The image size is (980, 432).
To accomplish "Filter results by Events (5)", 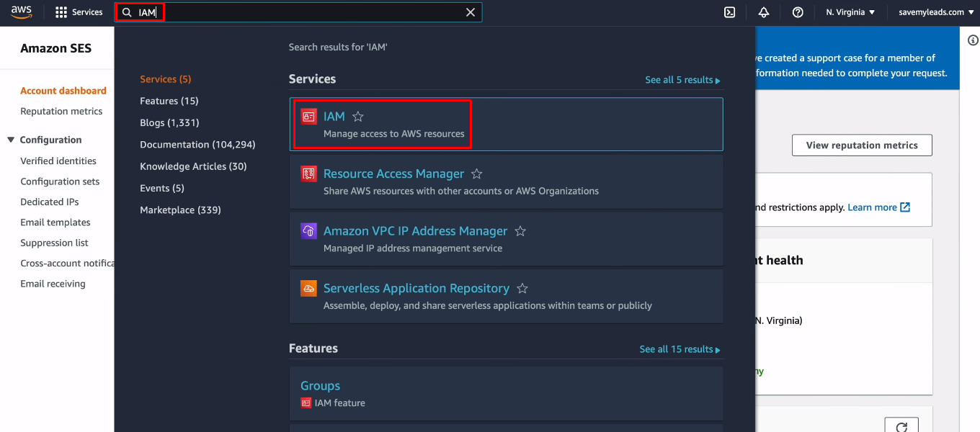I will click(x=162, y=188).
